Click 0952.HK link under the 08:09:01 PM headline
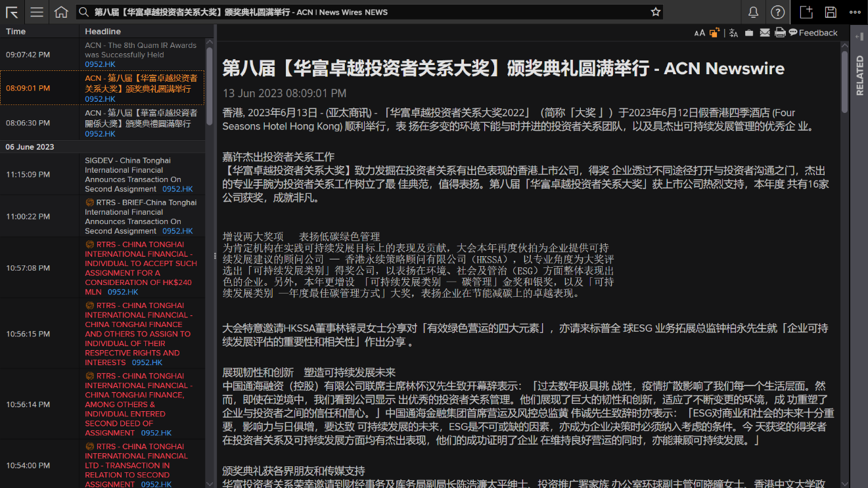Viewport: 868px width, 488px height. click(100, 99)
